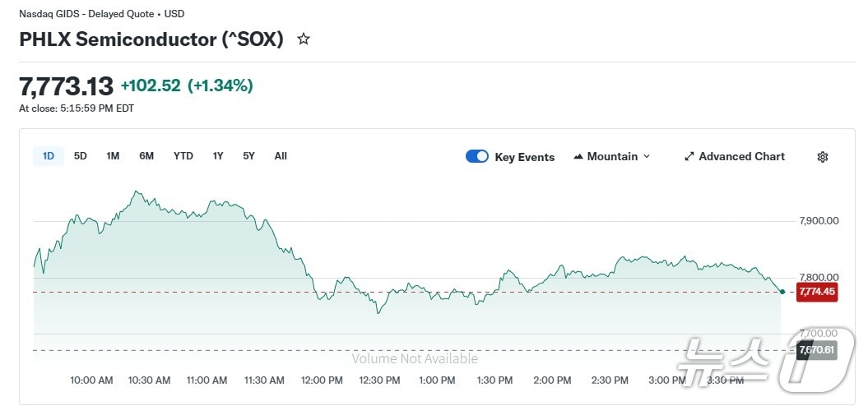Image resolution: width=868 pixels, height=406 pixels.
Task: Show the YTD chart range
Action: point(183,156)
